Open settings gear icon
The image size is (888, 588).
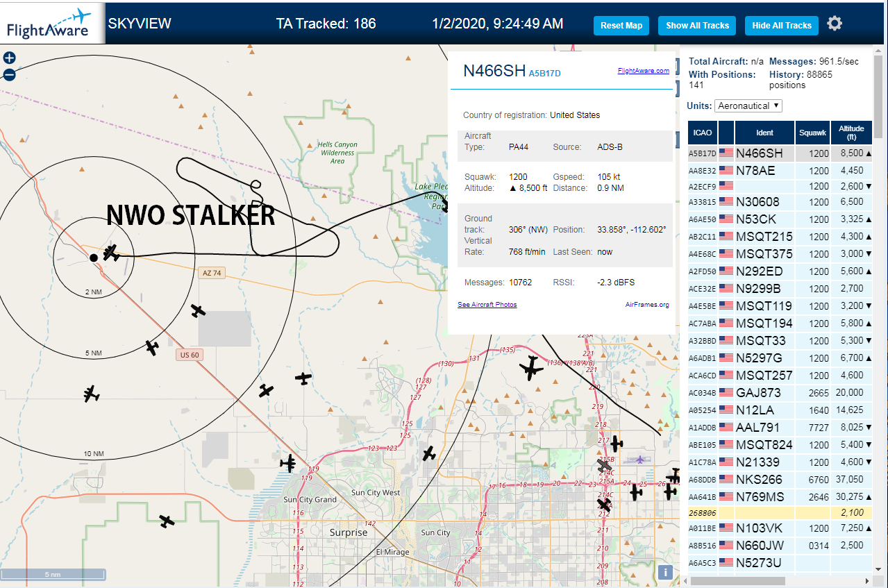click(x=835, y=24)
